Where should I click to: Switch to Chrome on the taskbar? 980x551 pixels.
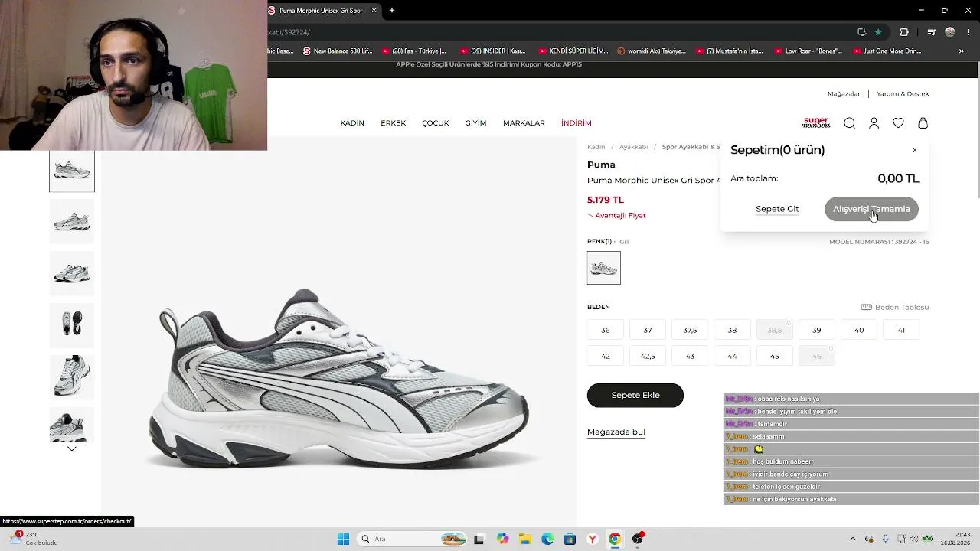point(615,539)
